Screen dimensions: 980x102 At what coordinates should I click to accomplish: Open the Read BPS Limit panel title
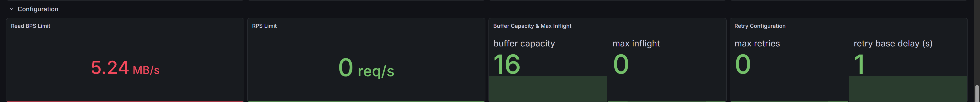coord(30,26)
